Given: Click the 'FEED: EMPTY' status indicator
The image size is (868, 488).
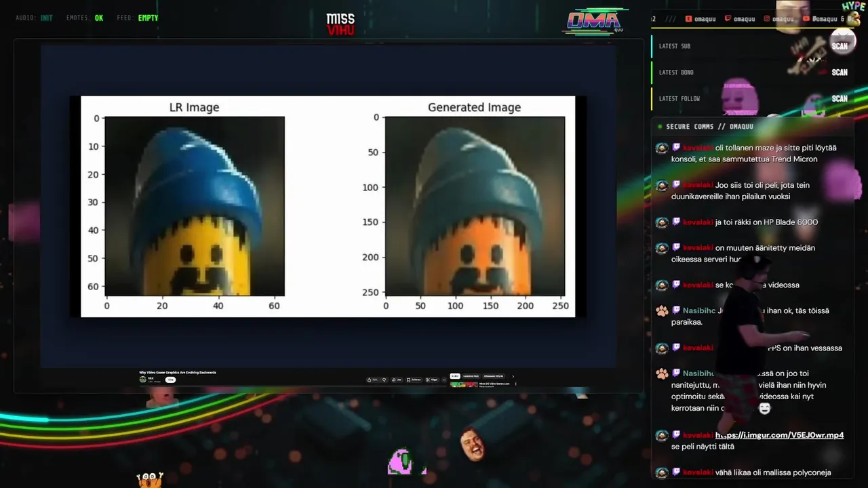Looking at the screenshot, I should pyautogui.click(x=138, y=18).
